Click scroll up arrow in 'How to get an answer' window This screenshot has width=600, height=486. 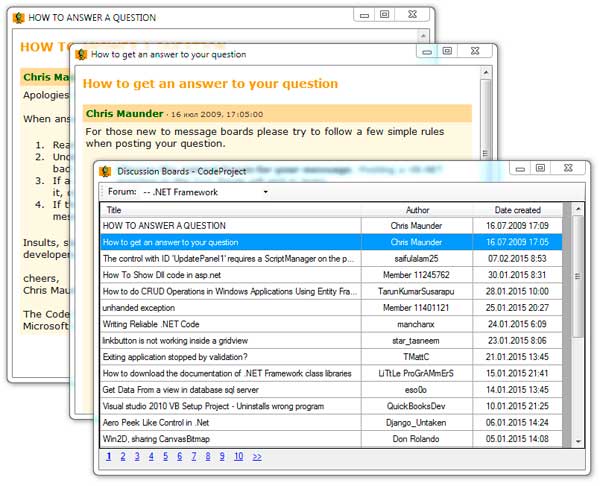coord(486,72)
